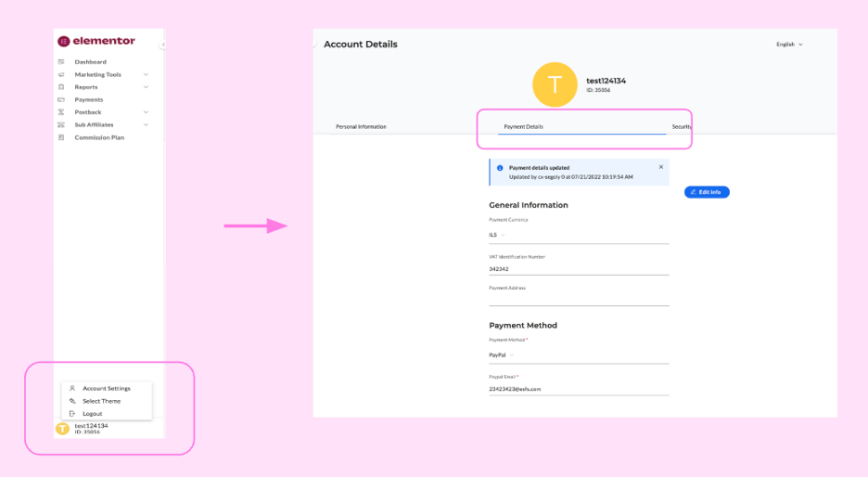Click the blue info icon in notification
This screenshot has width=868, height=477.
[x=500, y=168]
